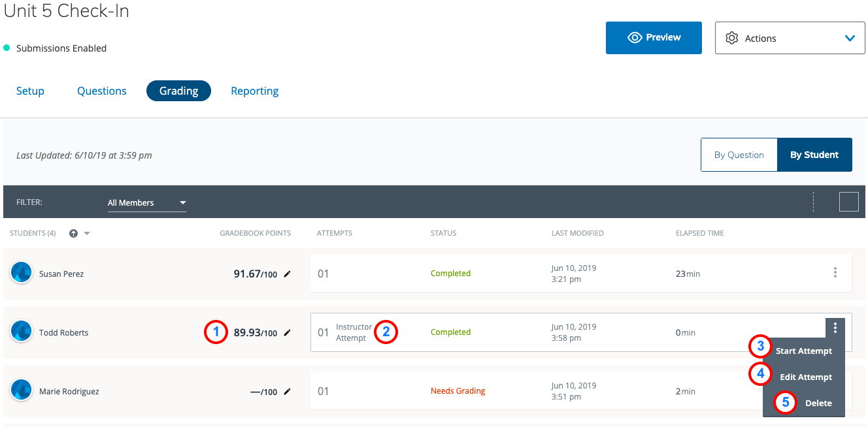Click pencil icon beside Todd Roberts' score
Viewport: 868px width, 427px height.
287,333
